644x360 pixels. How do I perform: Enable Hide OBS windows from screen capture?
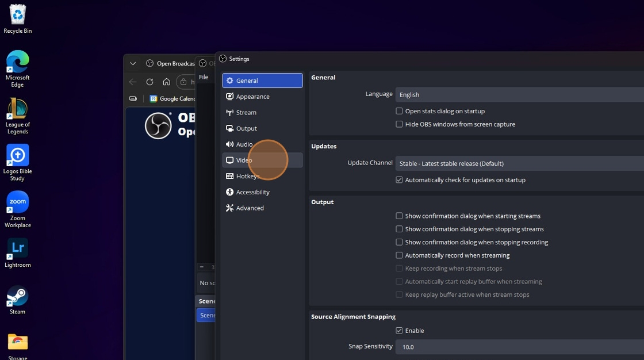(x=399, y=124)
